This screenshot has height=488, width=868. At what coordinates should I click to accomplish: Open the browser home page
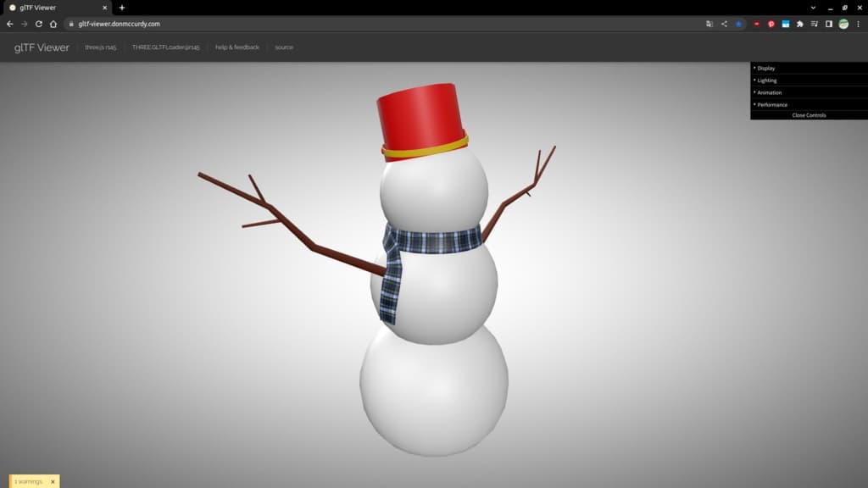(x=53, y=24)
